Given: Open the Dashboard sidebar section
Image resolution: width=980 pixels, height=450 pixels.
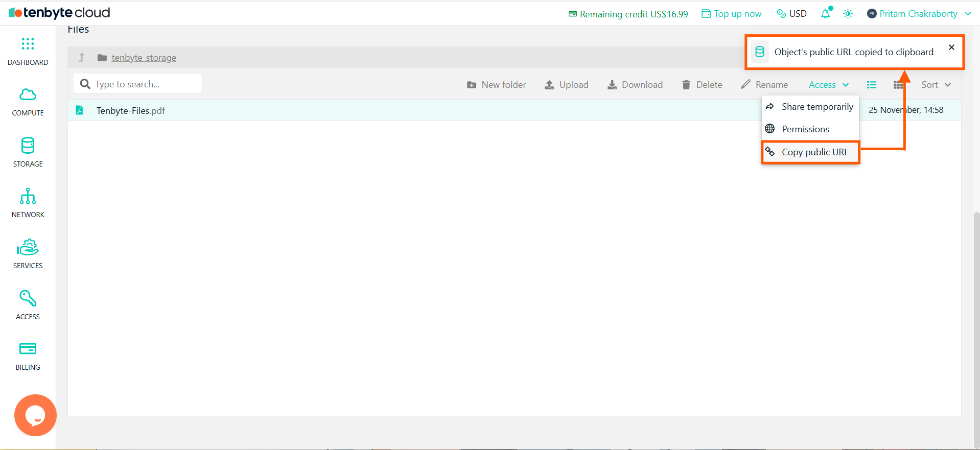Looking at the screenshot, I should 28,52.
